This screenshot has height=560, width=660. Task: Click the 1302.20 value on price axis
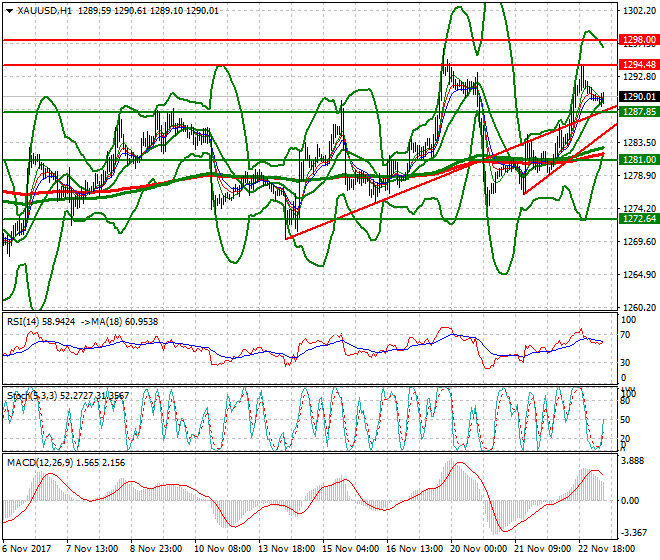(637, 10)
